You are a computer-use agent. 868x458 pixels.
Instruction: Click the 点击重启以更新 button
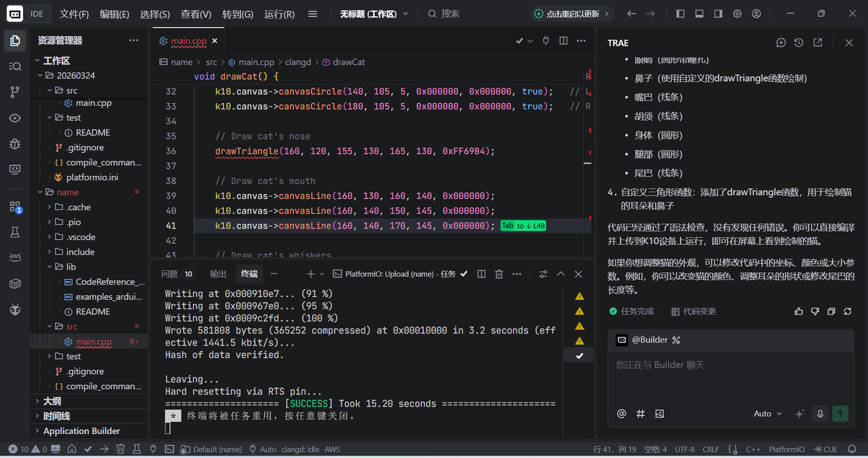pyautogui.click(x=572, y=13)
